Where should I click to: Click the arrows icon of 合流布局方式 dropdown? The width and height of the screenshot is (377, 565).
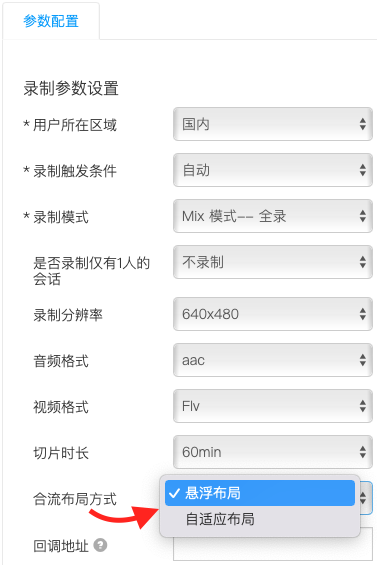(363, 498)
